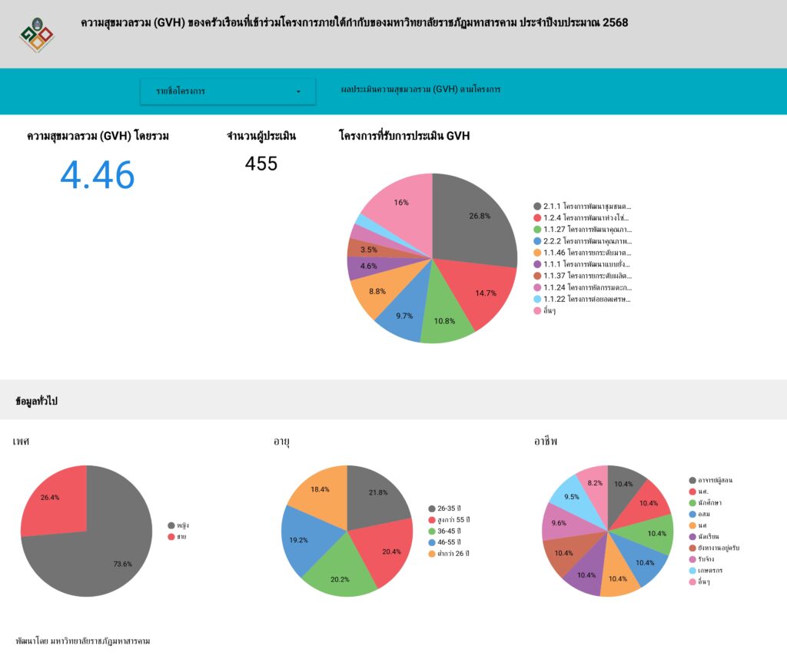The image size is (787, 672).
Task: Select the 73.6% female slice in gender pie
Action: (x=100, y=553)
